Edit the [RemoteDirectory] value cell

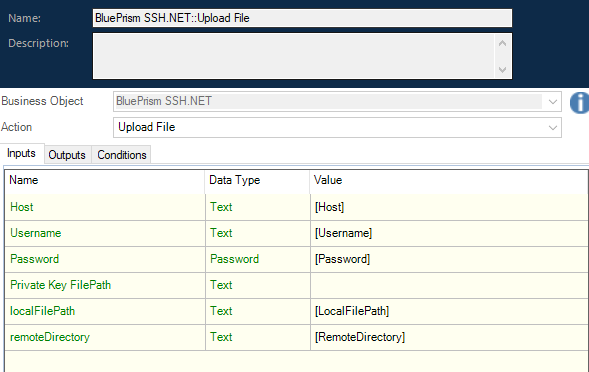(450, 337)
